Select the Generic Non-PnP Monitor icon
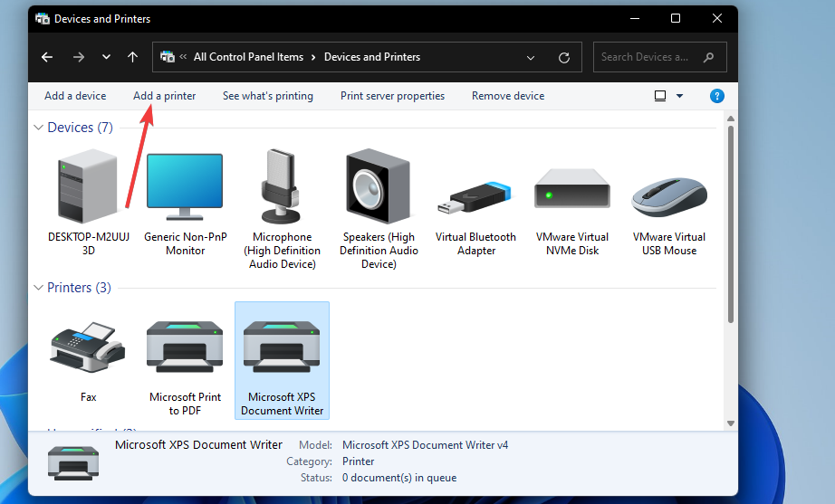 tap(185, 188)
